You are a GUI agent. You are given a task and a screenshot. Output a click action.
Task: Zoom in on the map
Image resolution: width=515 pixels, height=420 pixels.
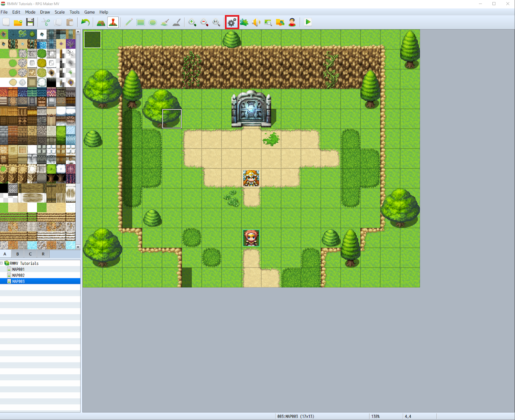(x=192, y=22)
